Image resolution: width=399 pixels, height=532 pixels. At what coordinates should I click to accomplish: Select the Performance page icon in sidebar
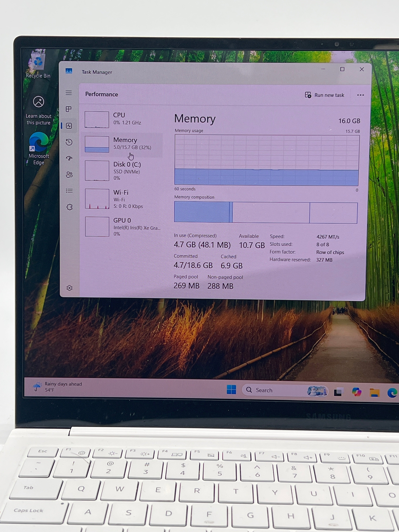coord(69,126)
